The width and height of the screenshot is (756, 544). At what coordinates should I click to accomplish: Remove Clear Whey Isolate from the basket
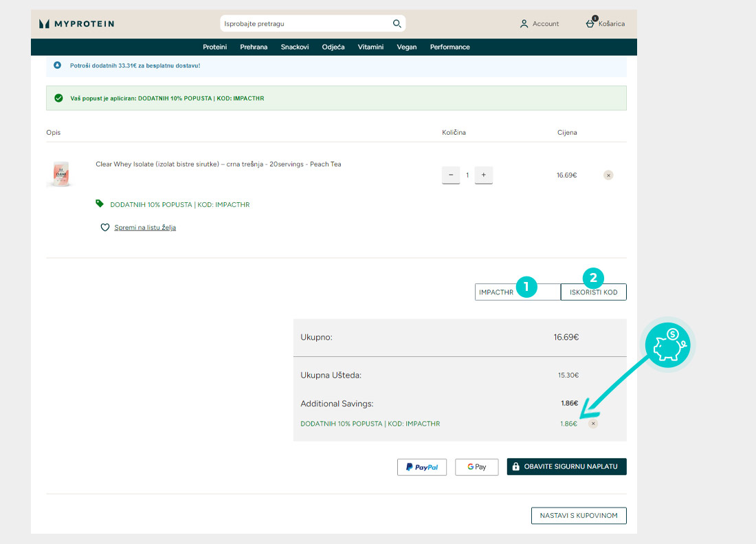[x=608, y=175]
